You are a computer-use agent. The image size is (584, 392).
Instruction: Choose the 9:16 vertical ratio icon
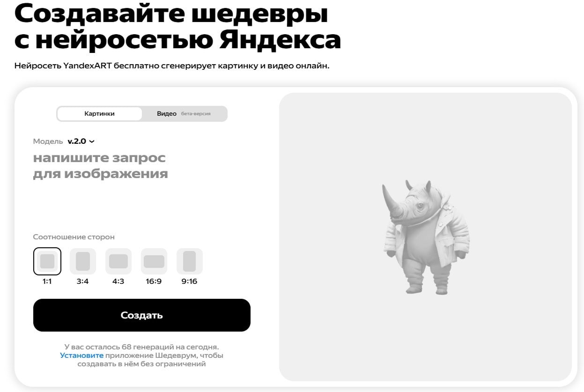point(190,261)
